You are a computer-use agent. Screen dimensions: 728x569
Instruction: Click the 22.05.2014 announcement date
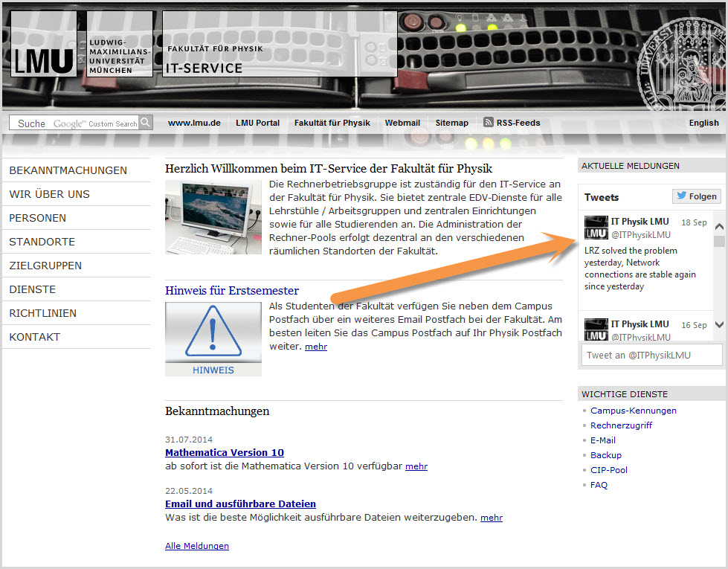tap(189, 491)
